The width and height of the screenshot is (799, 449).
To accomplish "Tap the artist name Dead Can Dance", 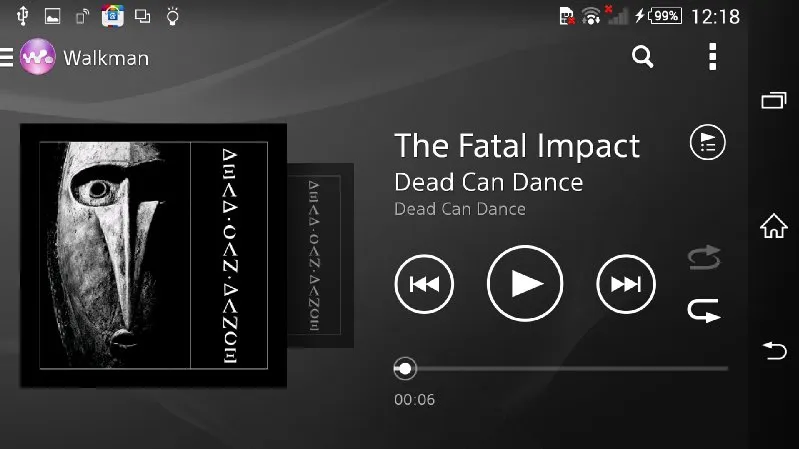I will 489,182.
